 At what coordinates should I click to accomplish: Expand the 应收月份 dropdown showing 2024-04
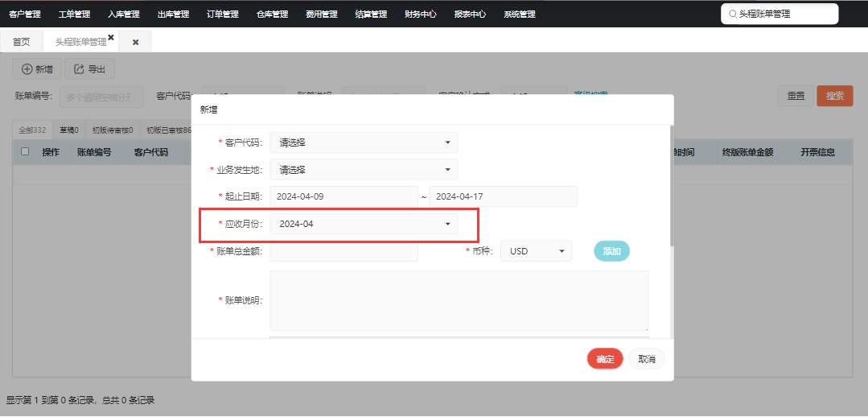click(x=364, y=224)
